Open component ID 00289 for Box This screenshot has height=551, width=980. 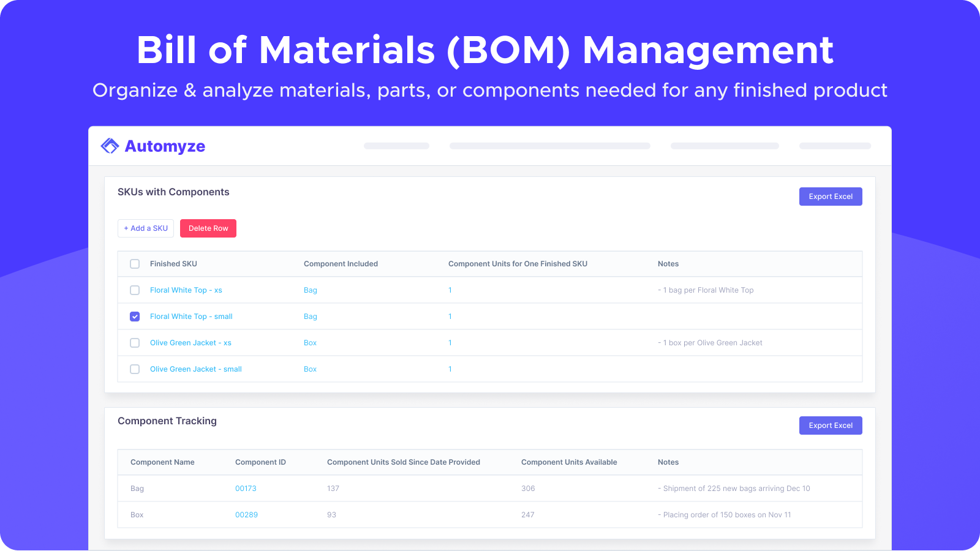pos(246,514)
